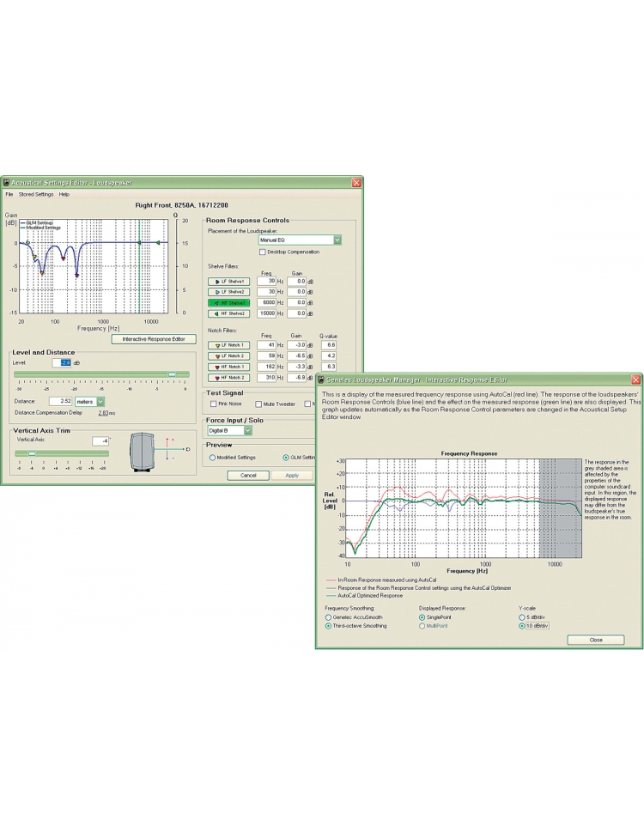Edit LF Notch 1 Q-value field showing 6.6
The height and width of the screenshot is (826, 644).
[329, 345]
